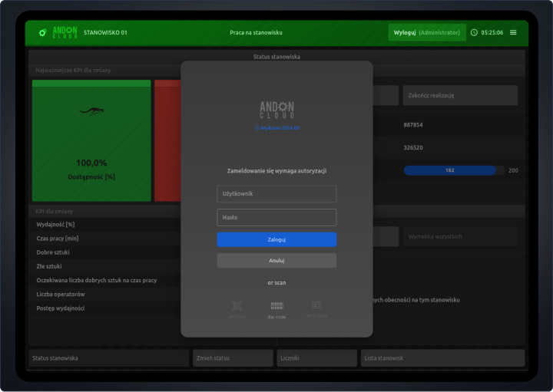The width and height of the screenshot is (553, 392).
Task: Click the green Dostępność 100,0% KPI tile
Action: click(x=91, y=140)
